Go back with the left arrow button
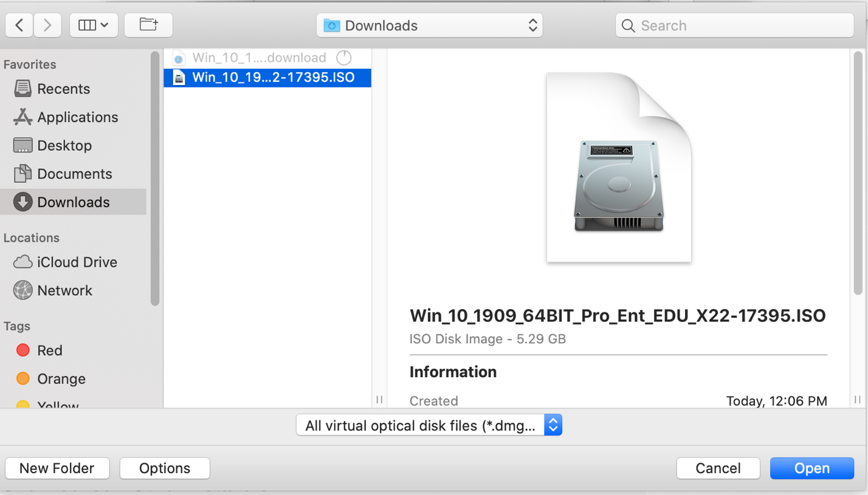868x495 pixels. tap(19, 25)
